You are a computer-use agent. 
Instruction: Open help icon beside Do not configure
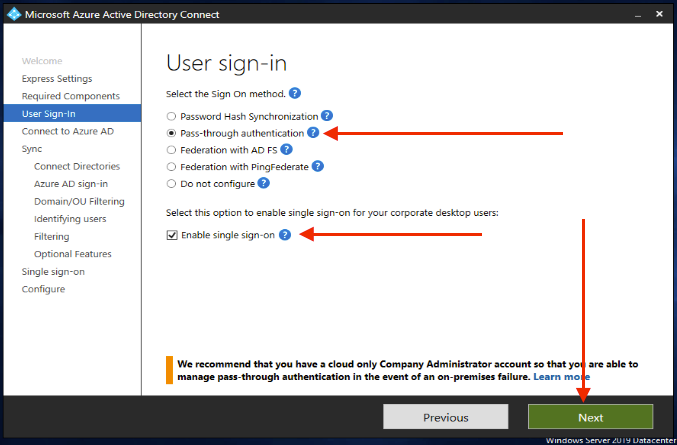263,183
